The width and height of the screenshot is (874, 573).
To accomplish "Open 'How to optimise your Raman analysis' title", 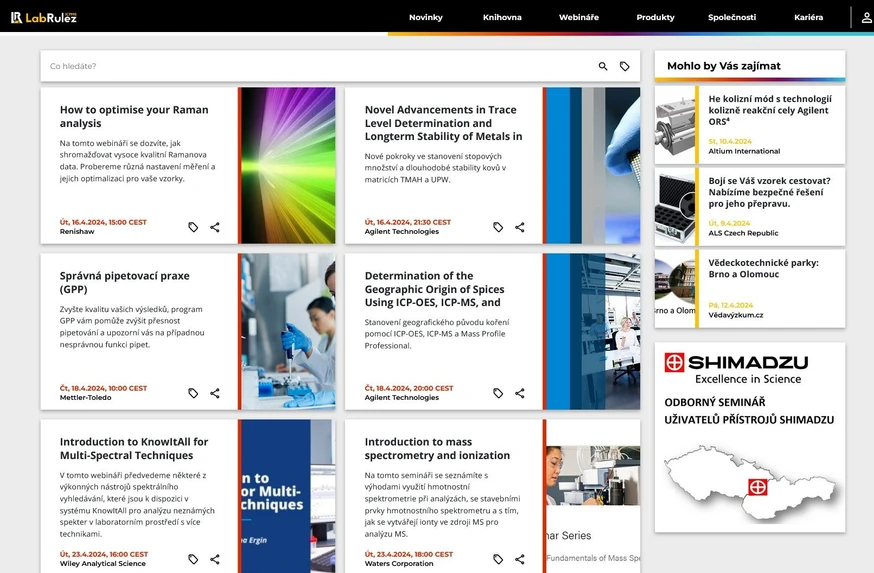I will (x=134, y=116).
